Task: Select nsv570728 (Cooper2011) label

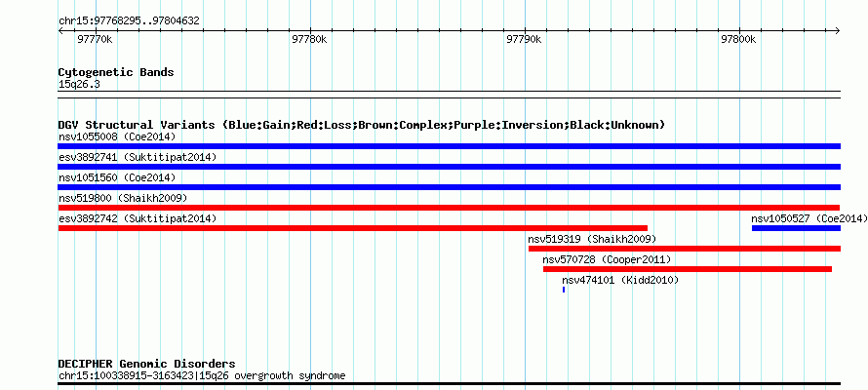Action: [607, 259]
